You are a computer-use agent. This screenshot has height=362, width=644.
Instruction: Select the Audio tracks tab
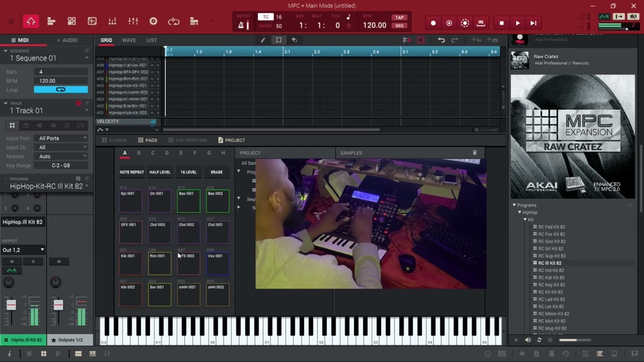(x=67, y=40)
